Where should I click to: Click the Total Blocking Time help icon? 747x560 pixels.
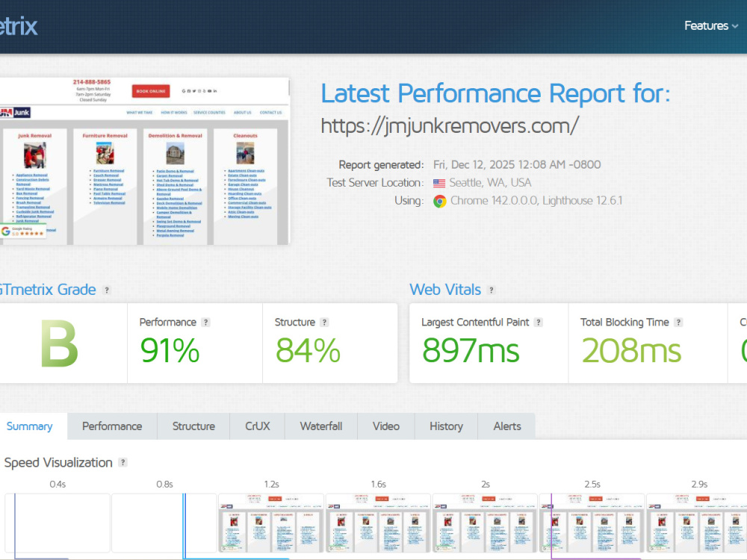[678, 323]
